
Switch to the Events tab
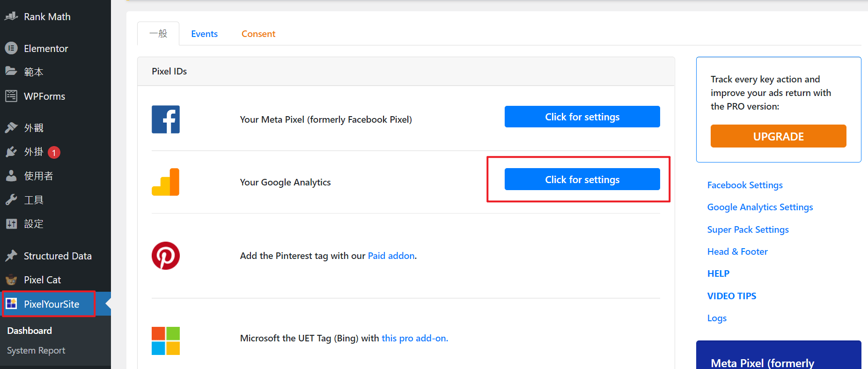pyautogui.click(x=204, y=34)
